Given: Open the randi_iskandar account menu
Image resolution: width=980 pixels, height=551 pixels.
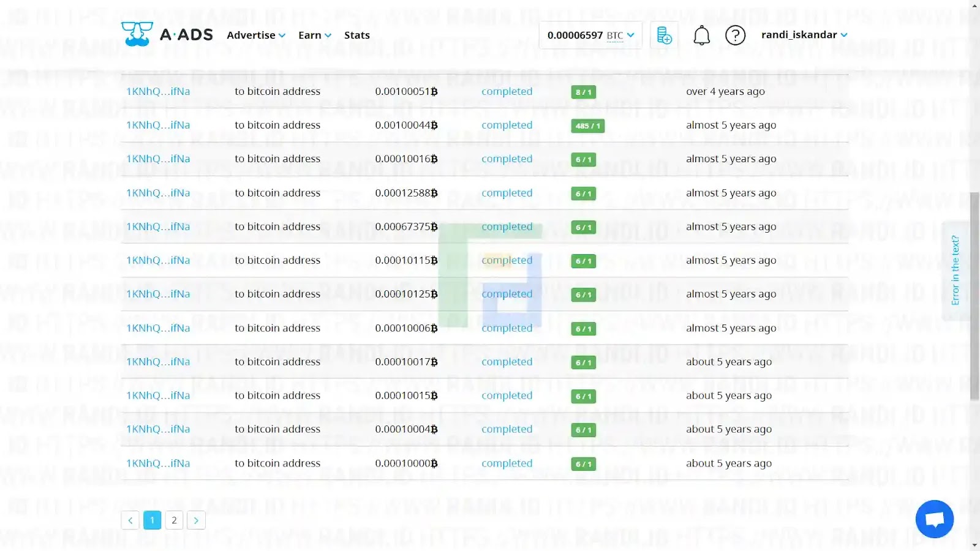Looking at the screenshot, I should pos(804,35).
